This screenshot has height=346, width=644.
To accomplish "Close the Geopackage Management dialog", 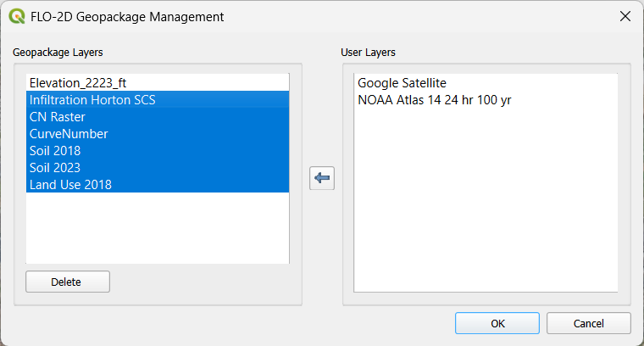I will click(625, 16).
